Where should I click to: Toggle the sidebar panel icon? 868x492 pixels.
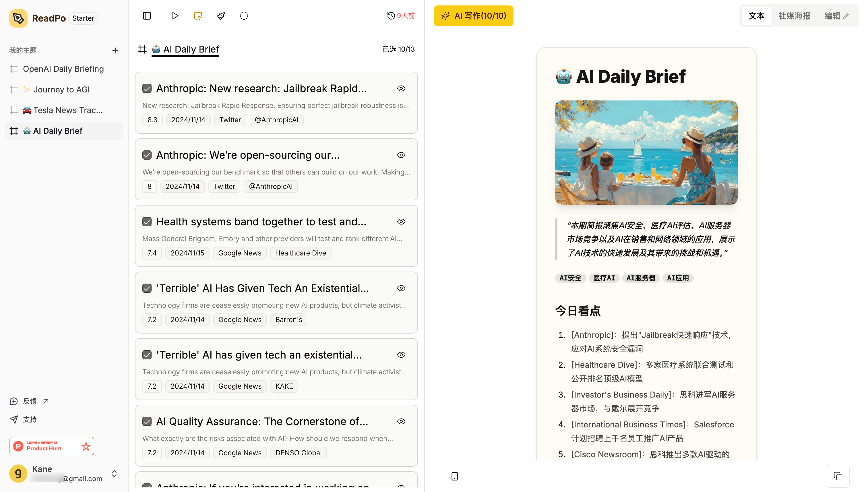[147, 16]
